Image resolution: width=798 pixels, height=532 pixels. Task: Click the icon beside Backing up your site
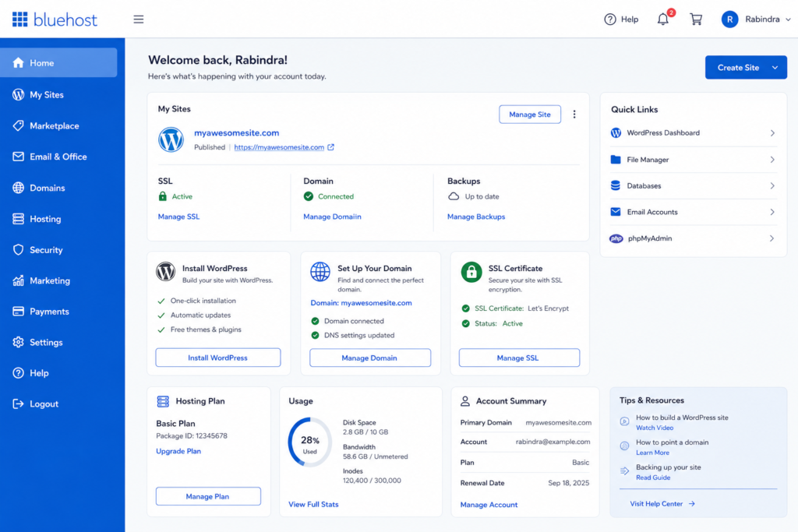pos(624,471)
